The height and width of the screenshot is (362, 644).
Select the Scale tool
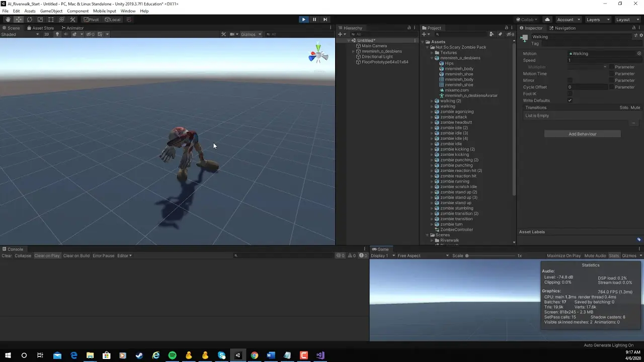coord(40,20)
